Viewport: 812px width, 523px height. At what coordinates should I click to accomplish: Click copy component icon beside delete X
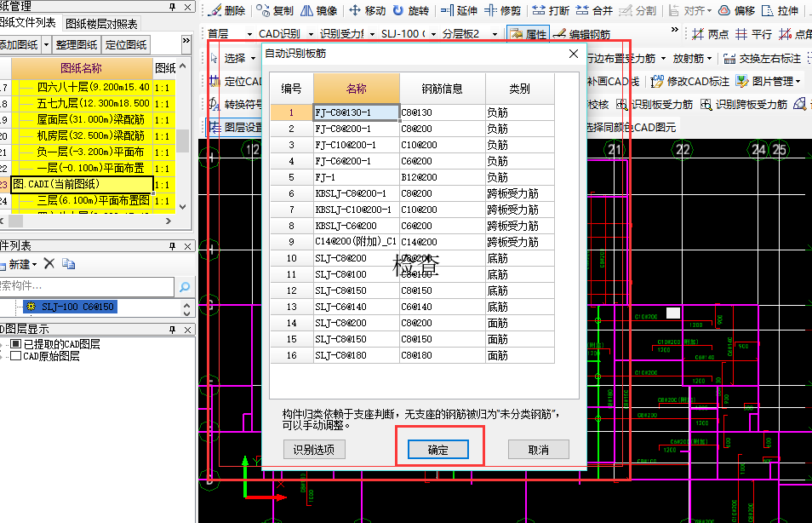coord(68,264)
